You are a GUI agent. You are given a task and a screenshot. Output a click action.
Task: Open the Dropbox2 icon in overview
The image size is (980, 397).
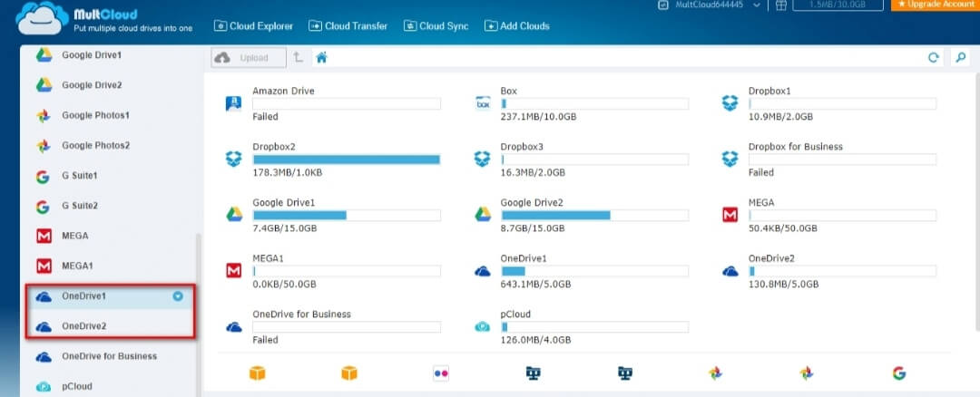point(233,160)
